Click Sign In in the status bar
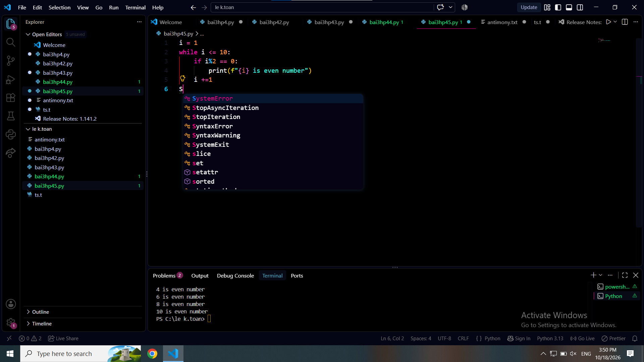Viewport: 644px width, 362px height. pos(519,339)
